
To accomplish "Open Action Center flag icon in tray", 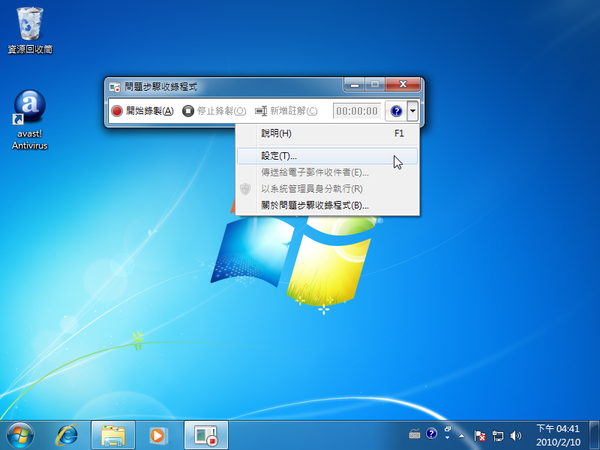I will [x=479, y=435].
